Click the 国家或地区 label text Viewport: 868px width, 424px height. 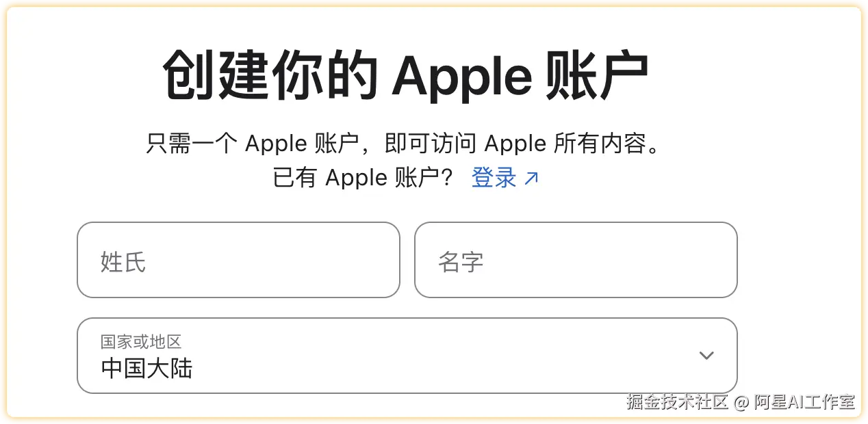click(x=141, y=341)
